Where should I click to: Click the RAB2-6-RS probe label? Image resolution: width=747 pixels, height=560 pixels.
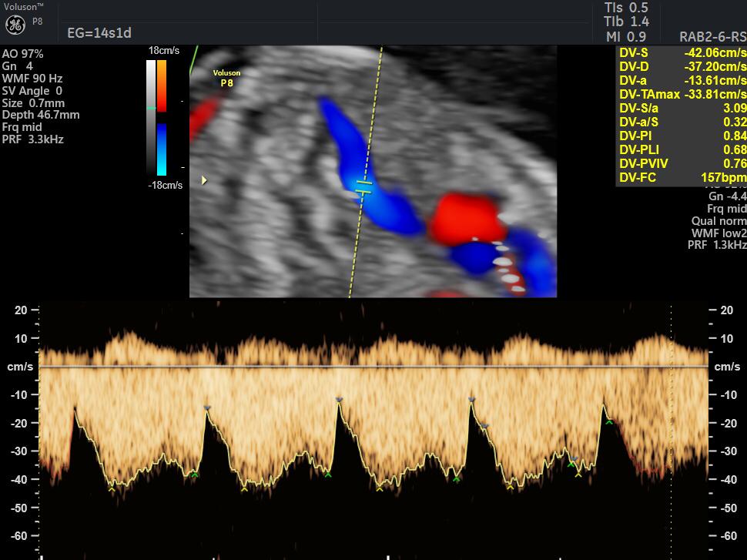[x=712, y=36]
